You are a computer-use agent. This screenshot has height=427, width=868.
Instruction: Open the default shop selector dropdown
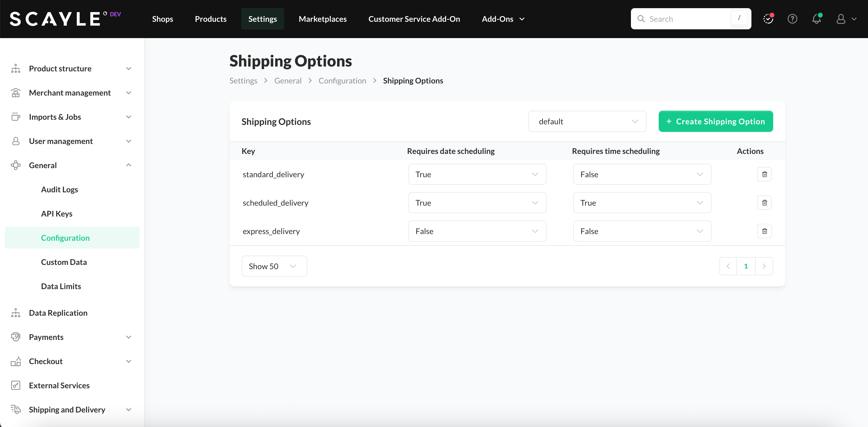[x=587, y=122]
